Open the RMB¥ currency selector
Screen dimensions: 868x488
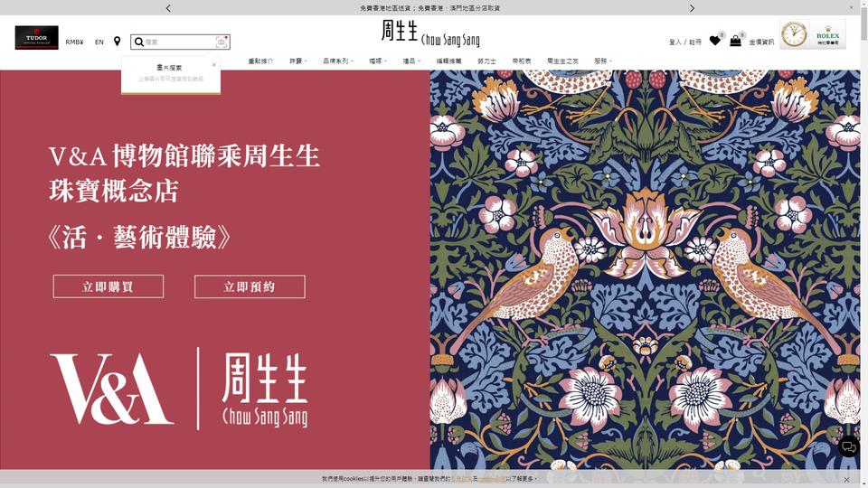coord(74,42)
